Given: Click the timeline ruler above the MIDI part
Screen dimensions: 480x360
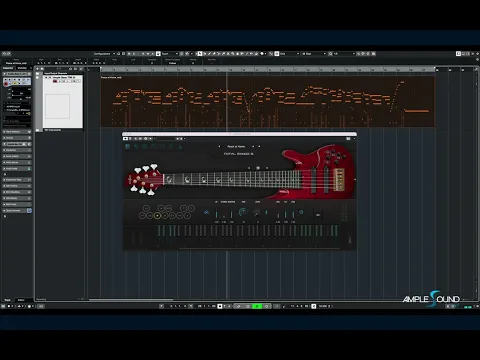Looking at the screenshot, I should click(267, 69).
